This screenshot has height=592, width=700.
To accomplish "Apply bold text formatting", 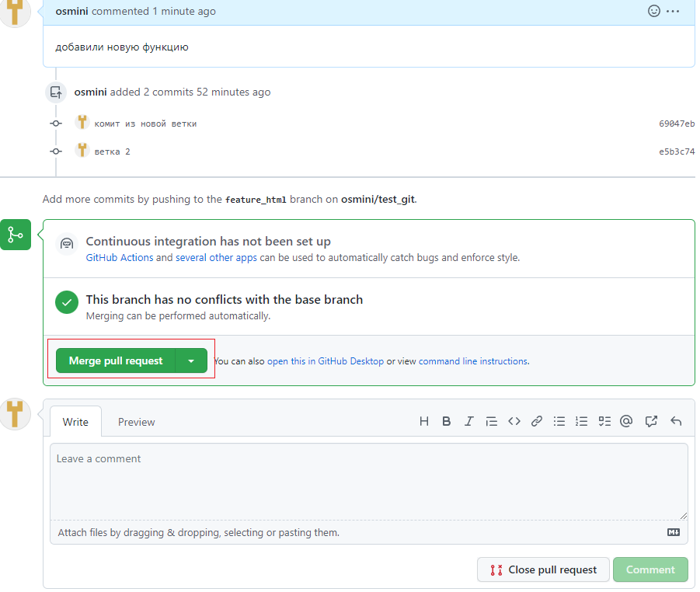I will pos(446,421).
